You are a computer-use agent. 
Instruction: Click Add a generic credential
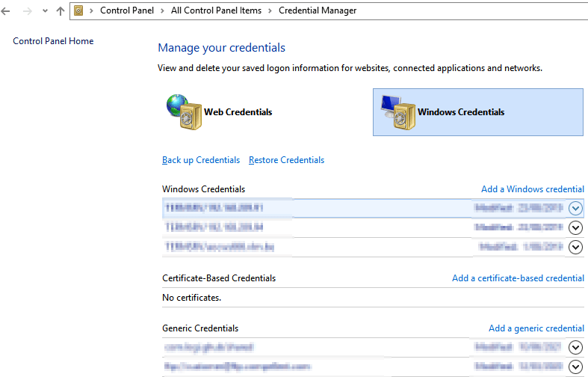[536, 328]
